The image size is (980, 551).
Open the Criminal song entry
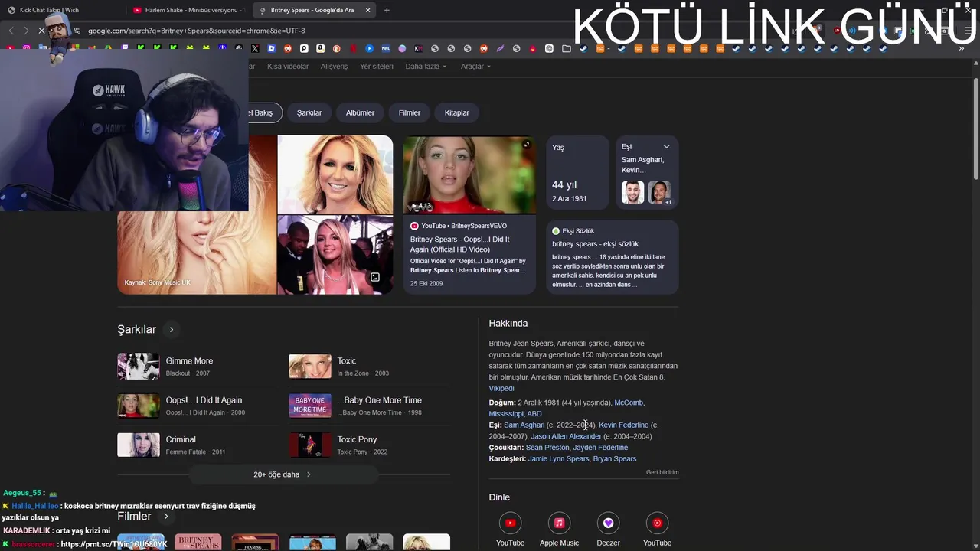(198, 445)
